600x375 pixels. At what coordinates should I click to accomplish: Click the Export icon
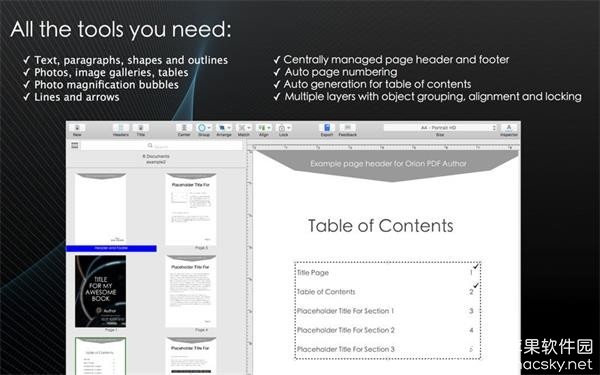click(327, 128)
